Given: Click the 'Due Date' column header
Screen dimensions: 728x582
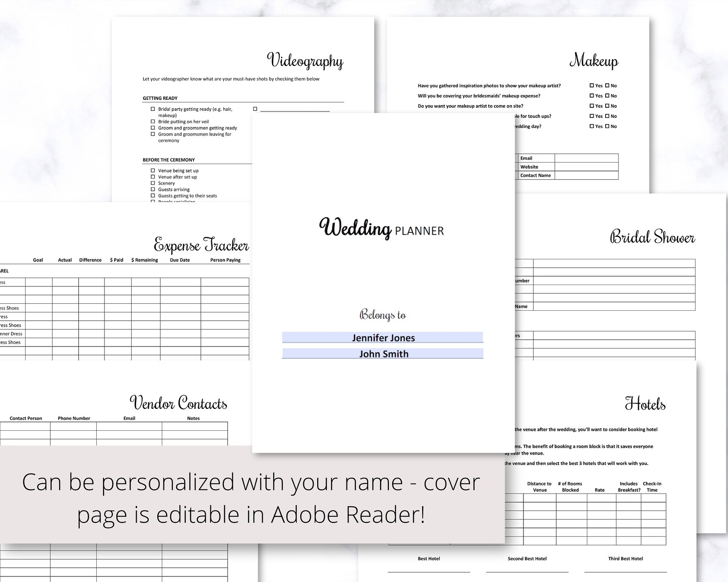Looking at the screenshot, I should pyautogui.click(x=180, y=260).
